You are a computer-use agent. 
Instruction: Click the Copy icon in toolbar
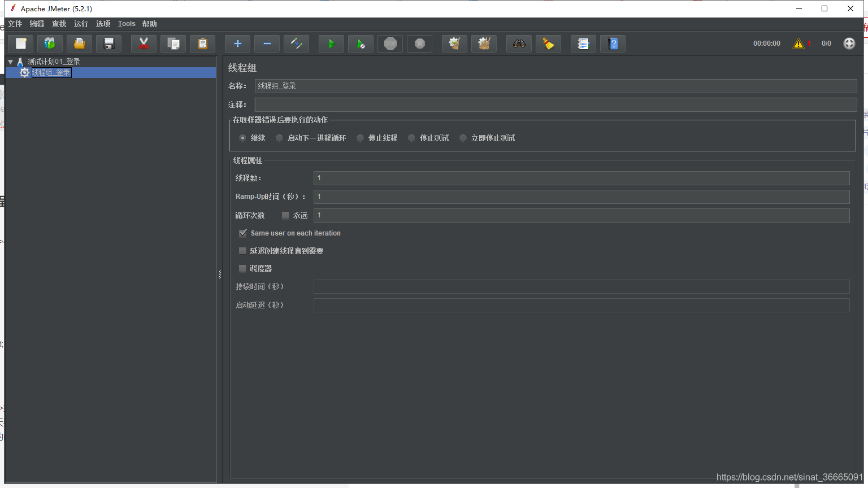[x=173, y=43]
